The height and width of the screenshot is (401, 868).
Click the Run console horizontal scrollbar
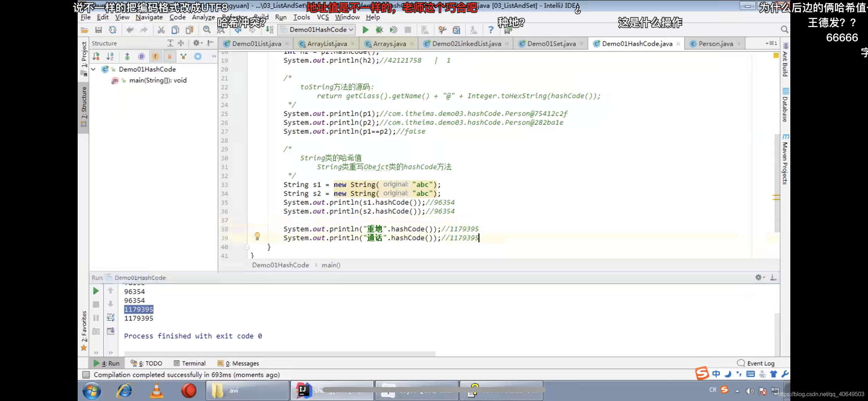[280, 353]
